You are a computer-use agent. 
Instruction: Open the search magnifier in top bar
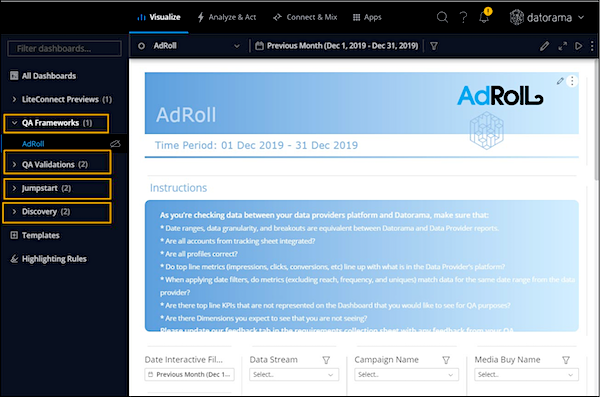(442, 17)
